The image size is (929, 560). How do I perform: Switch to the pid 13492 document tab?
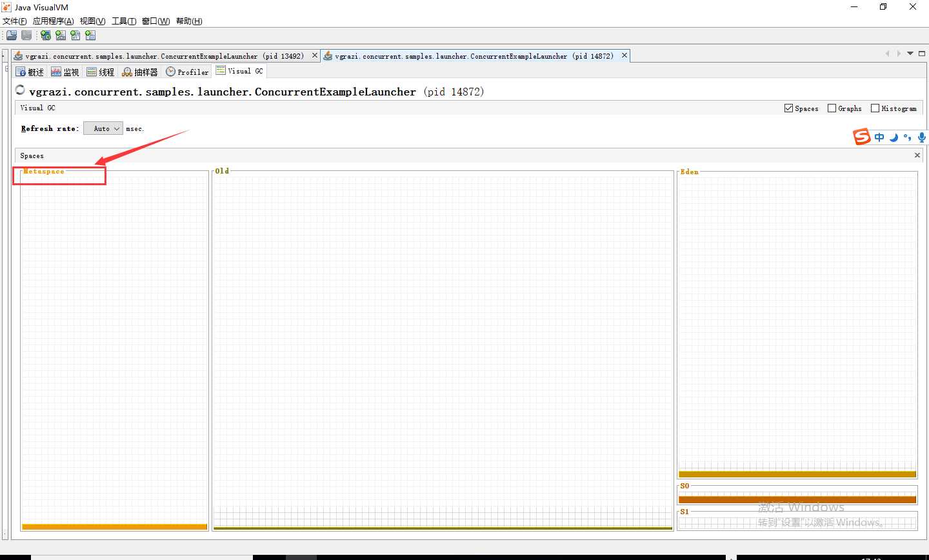[165, 56]
